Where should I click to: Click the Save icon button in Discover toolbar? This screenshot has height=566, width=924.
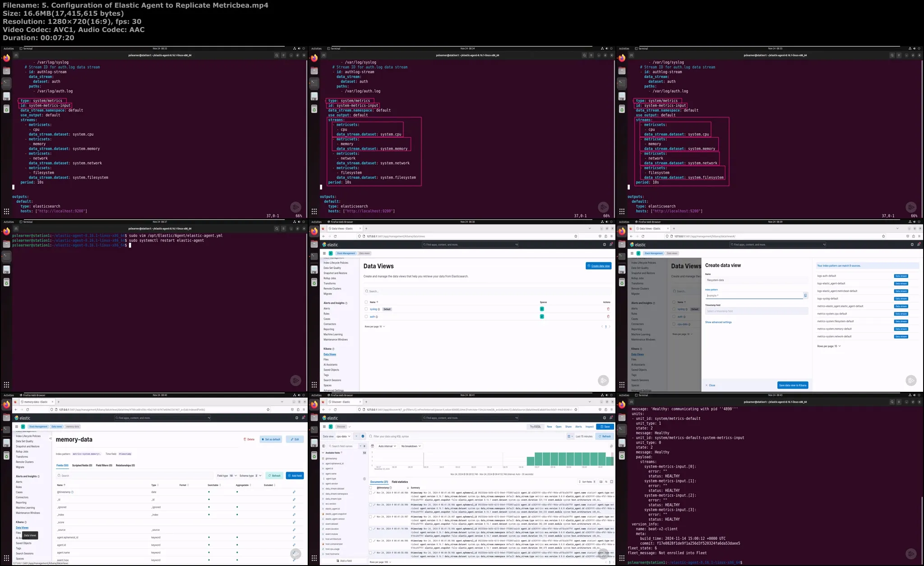tap(605, 427)
